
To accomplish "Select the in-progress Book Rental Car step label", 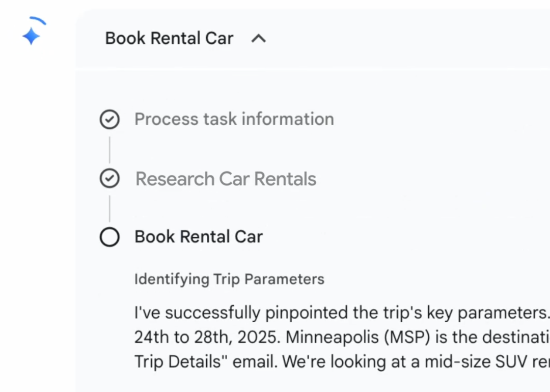I will pyautogui.click(x=199, y=237).
